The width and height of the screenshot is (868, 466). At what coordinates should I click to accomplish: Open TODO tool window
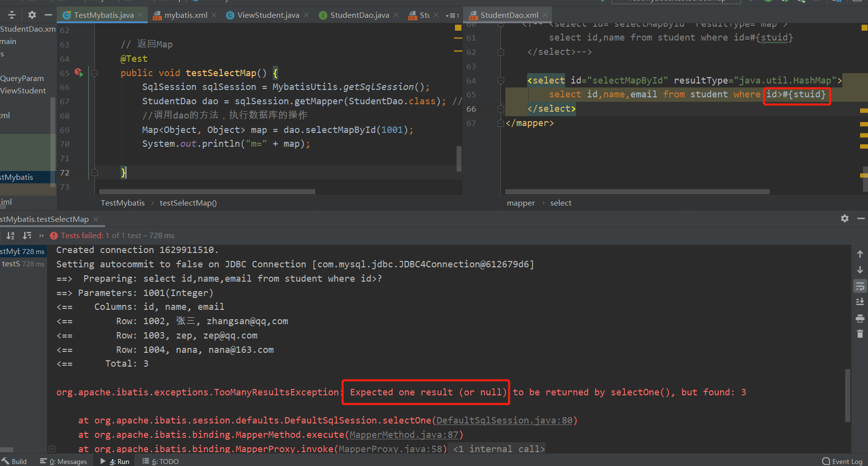pos(161,461)
